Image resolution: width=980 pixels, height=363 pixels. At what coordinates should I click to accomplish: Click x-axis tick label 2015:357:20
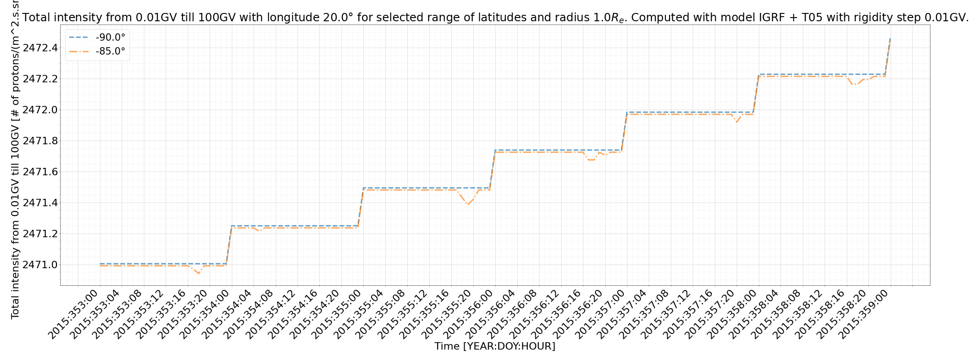click(x=711, y=314)
